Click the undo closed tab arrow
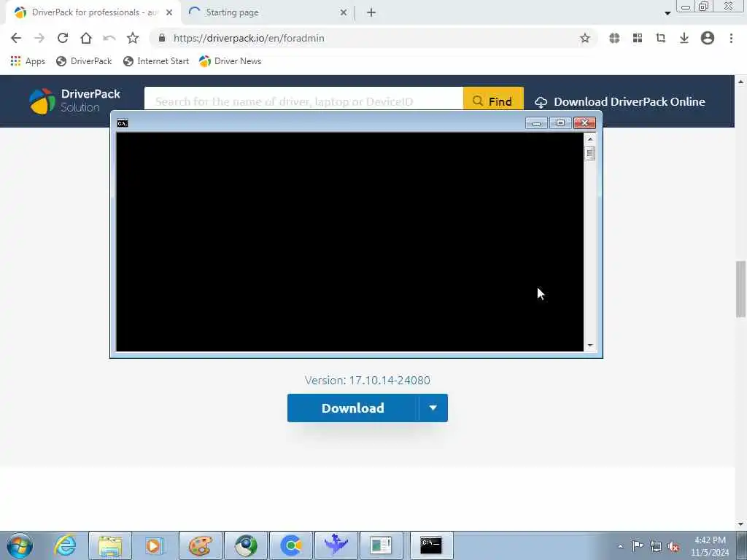 [x=109, y=38]
